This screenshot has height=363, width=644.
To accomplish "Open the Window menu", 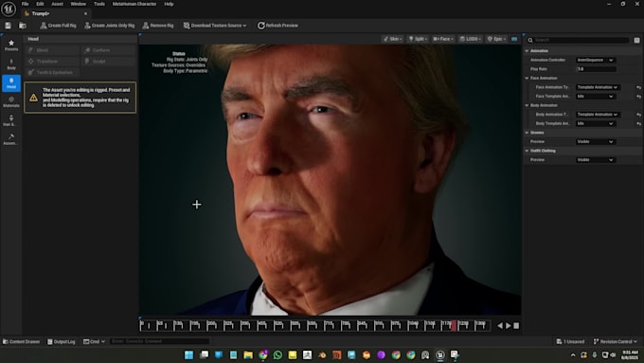I will click(78, 4).
